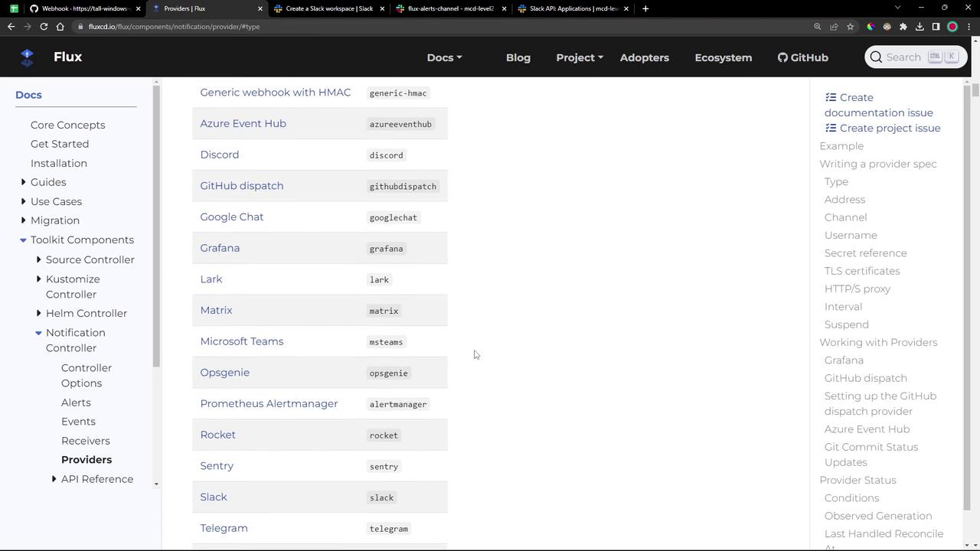Open the Slack provider link
The width and height of the screenshot is (980, 551).
click(x=214, y=497)
